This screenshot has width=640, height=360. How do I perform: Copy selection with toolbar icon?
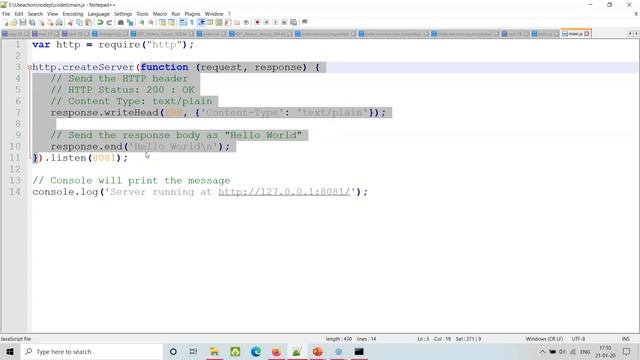(x=79, y=22)
